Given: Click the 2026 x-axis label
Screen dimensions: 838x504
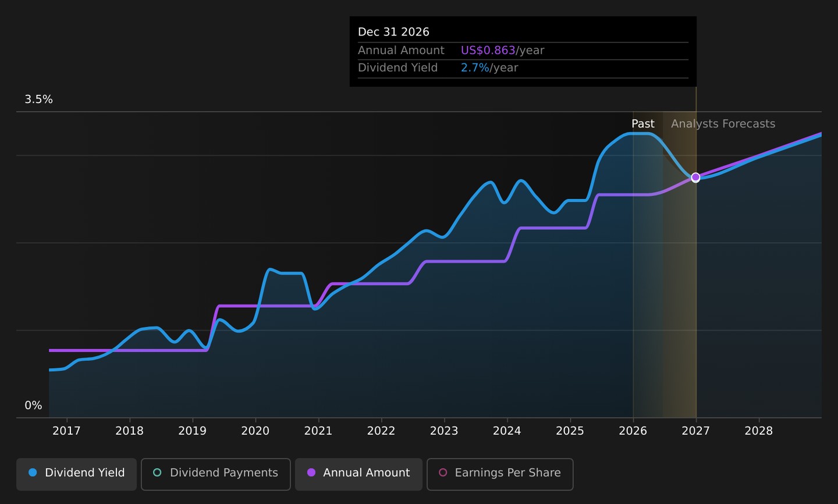Looking at the screenshot, I should [x=633, y=431].
